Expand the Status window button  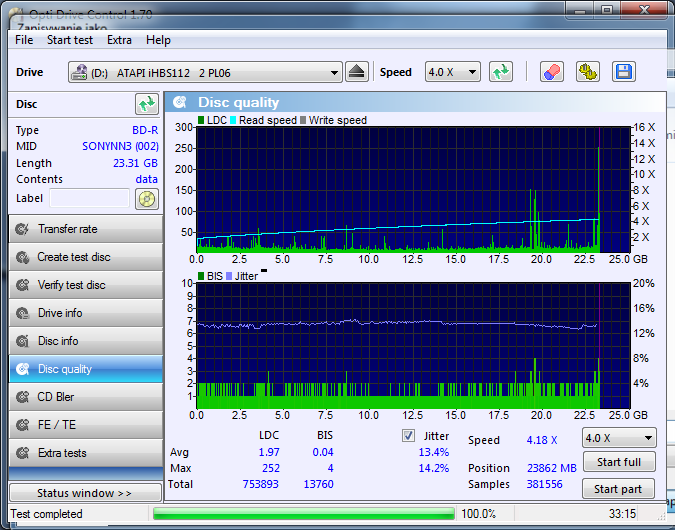click(85, 493)
